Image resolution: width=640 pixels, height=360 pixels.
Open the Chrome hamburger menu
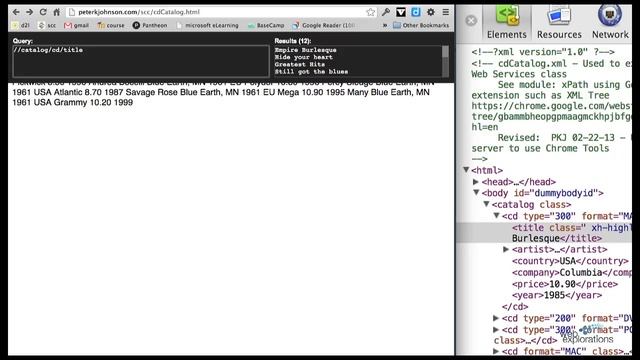[x=446, y=12]
